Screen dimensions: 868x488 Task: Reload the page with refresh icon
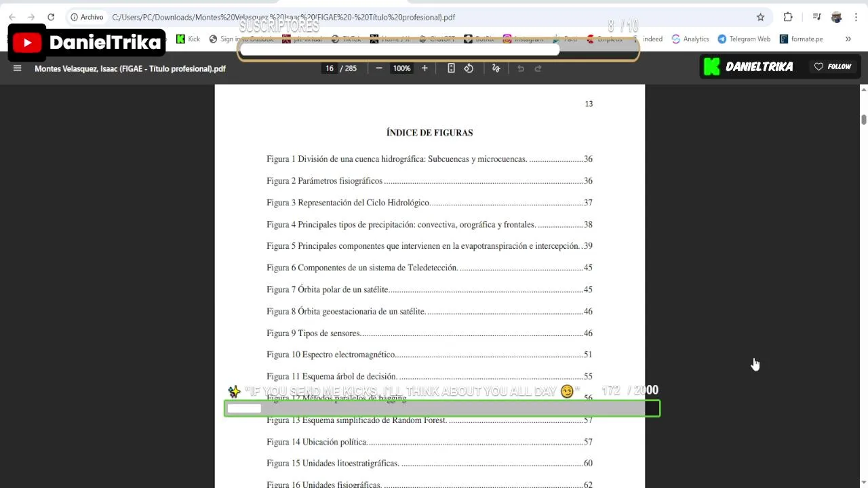51,17
